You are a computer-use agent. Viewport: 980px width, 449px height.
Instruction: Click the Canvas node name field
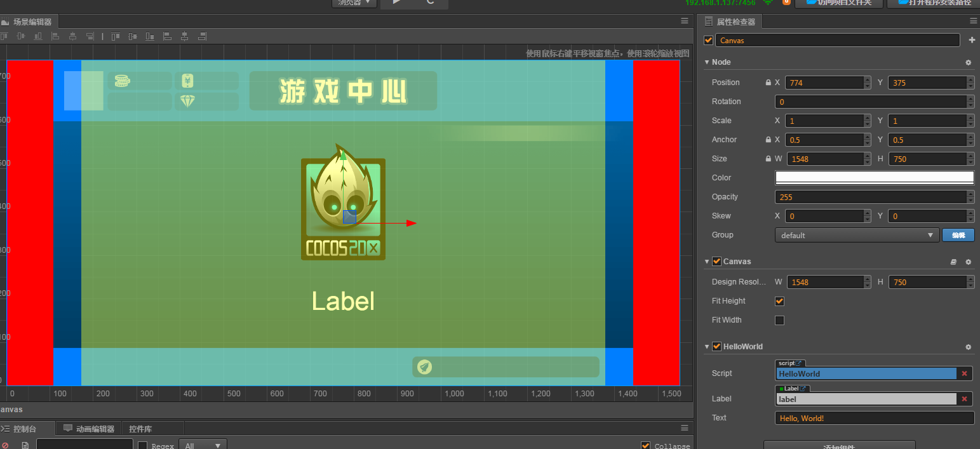(838, 40)
